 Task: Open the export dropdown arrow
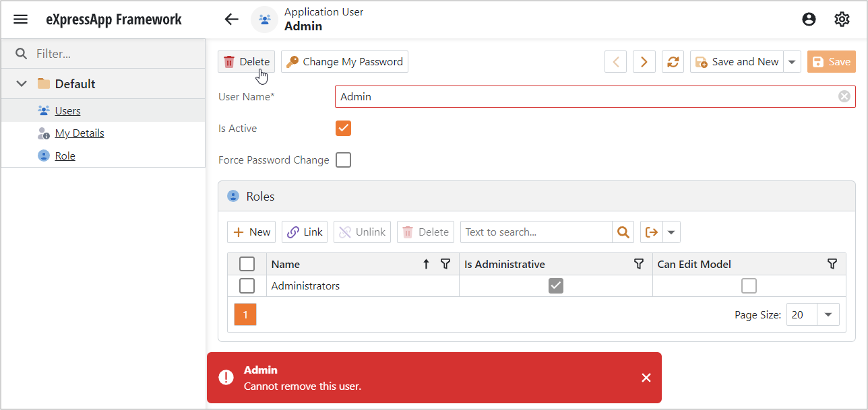coord(671,232)
